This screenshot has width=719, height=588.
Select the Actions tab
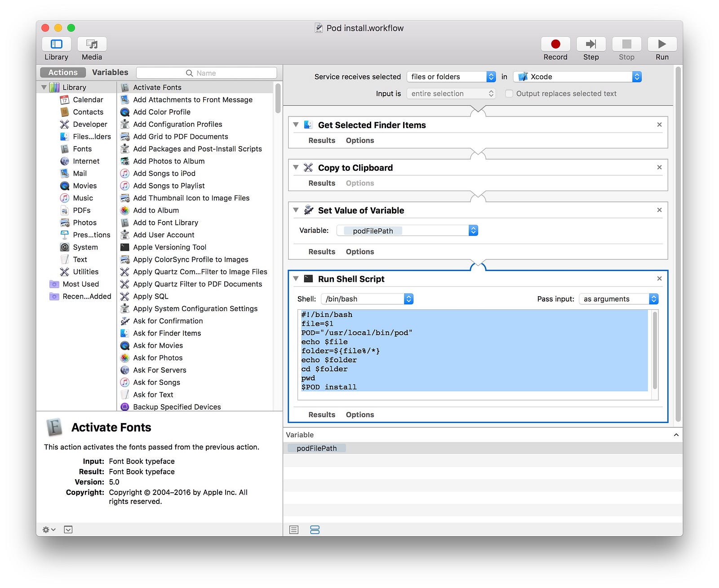(x=63, y=72)
